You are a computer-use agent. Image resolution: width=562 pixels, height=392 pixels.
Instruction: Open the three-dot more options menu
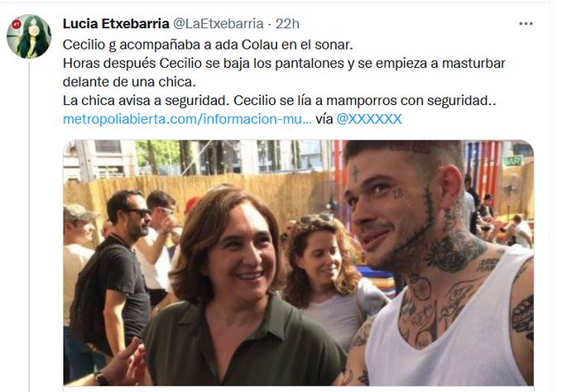click(x=526, y=24)
